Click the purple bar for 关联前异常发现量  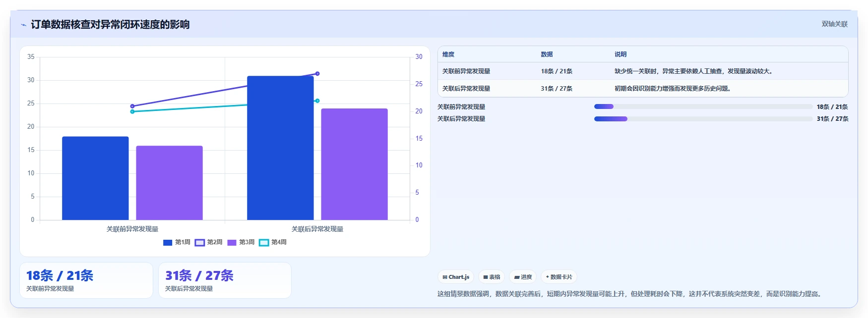click(x=169, y=183)
